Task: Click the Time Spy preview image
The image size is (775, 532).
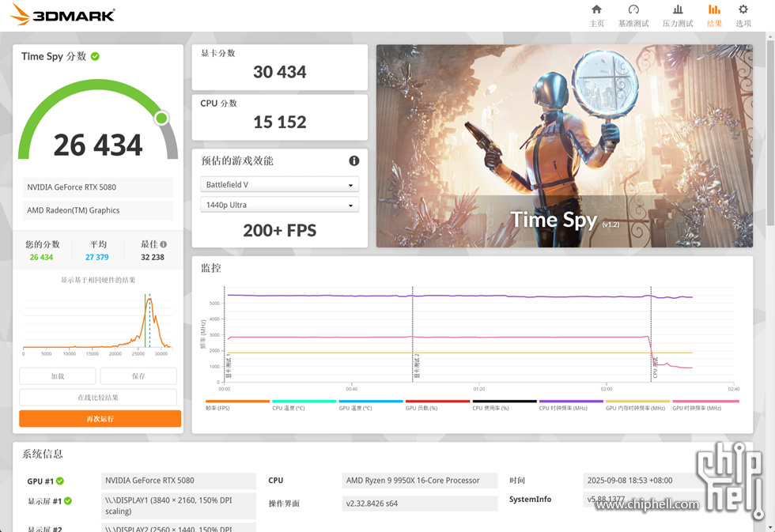Action: (565, 146)
